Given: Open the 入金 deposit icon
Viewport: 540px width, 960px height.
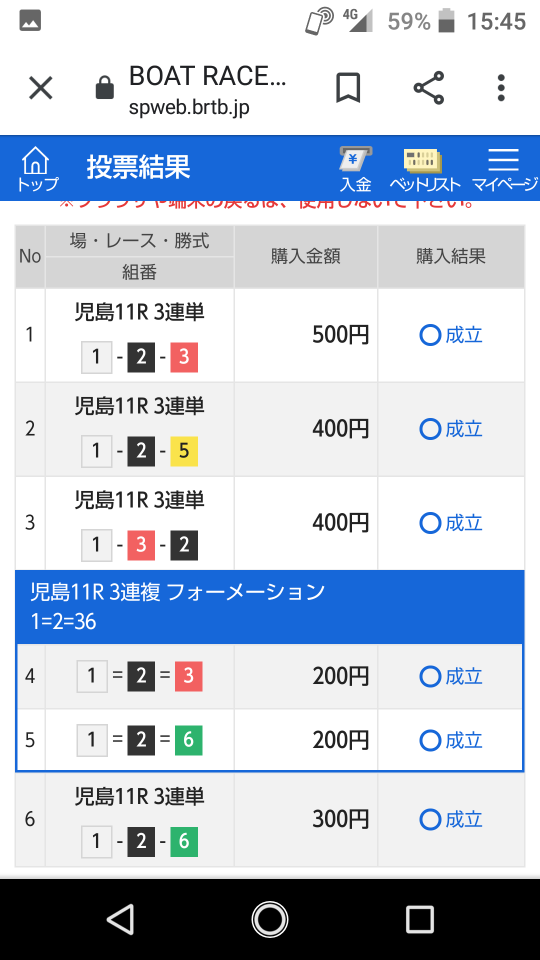Looking at the screenshot, I should click(356, 169).
